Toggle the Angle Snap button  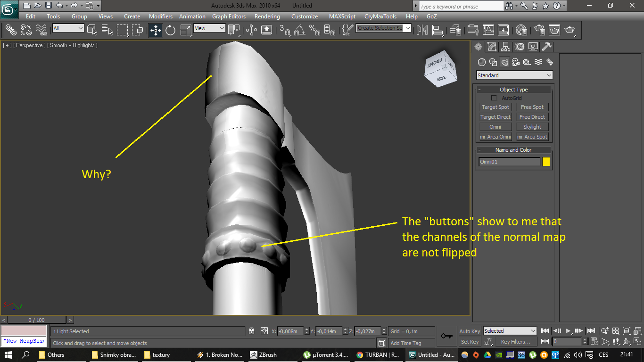299,30
